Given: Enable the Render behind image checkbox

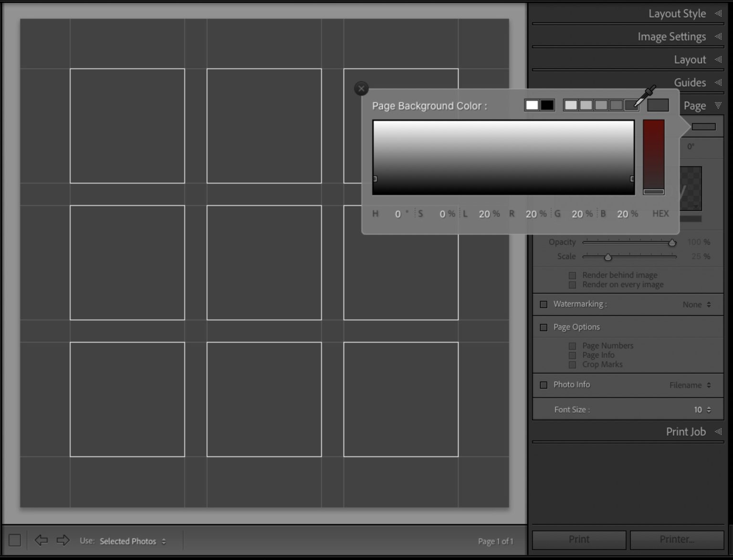Looking at the screenshot, I should [x=572, y=275].
